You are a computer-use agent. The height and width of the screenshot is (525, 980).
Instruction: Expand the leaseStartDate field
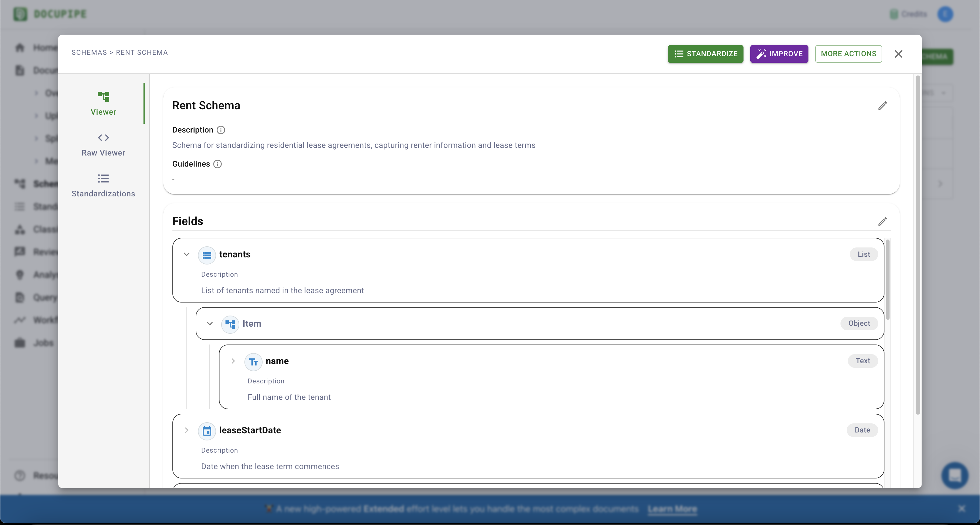tap(186, 430)
